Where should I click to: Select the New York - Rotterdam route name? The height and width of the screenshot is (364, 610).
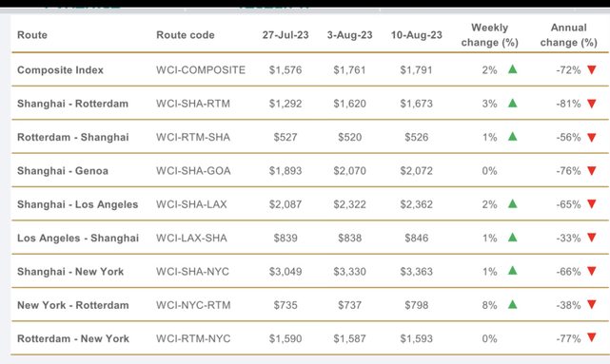click(72, 305)
